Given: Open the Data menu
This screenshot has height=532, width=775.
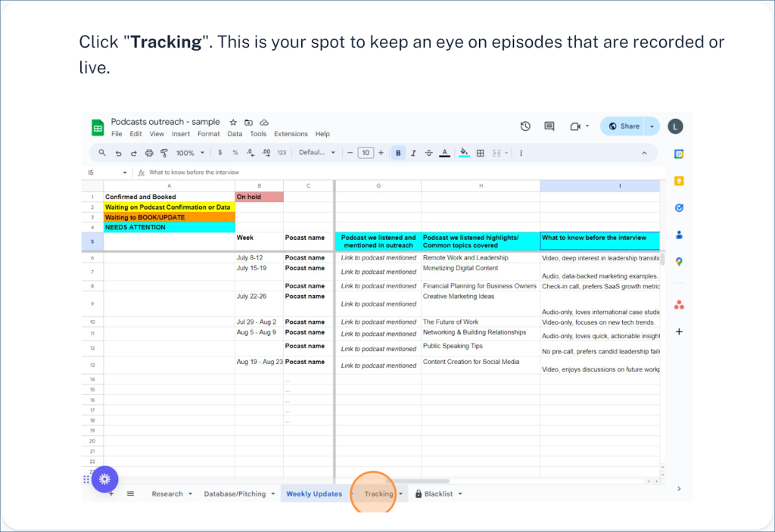Looking at the screenshot, I should (x=235, y=134).
